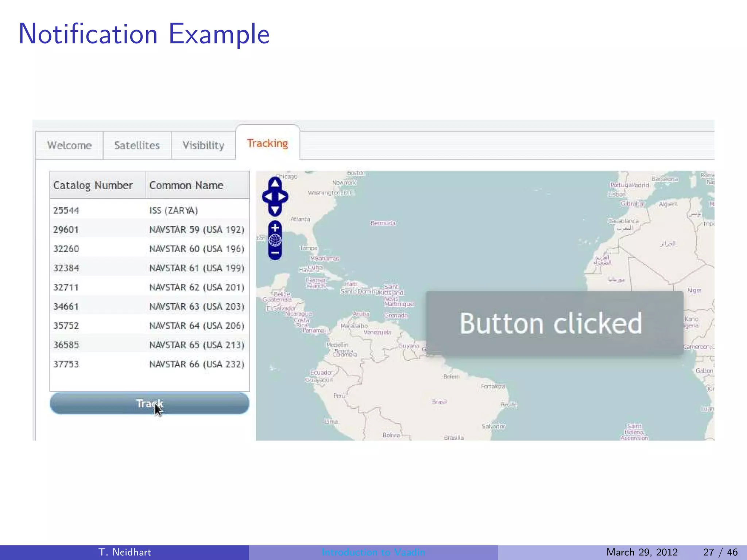
Task: Select the Tracking tab
Action: click(x=267, y=143)
